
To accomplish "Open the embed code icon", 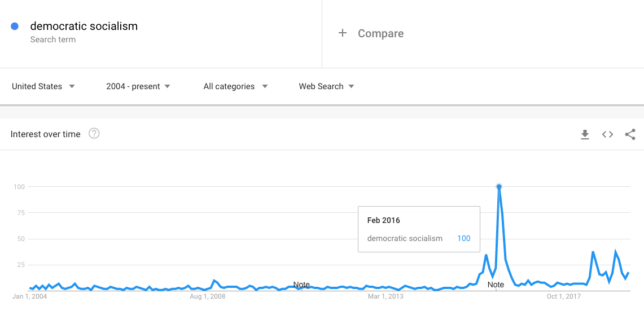I will [x=607, y=134].
